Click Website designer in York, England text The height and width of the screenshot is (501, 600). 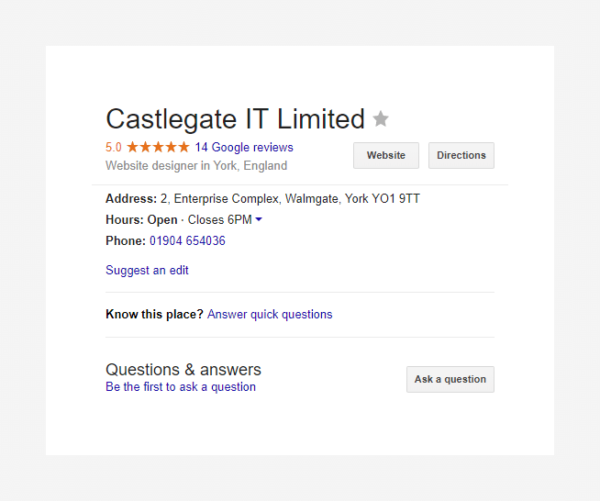[x=196, y=166]
